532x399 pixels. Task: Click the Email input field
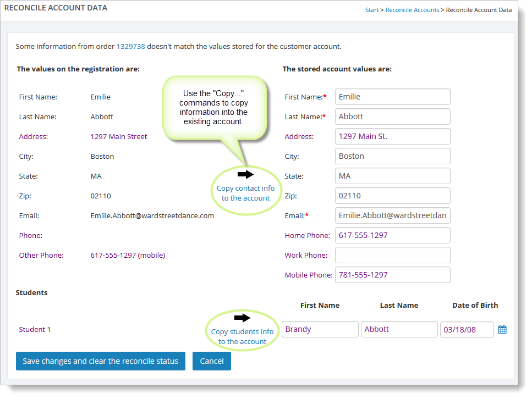(x=392, y=215)
